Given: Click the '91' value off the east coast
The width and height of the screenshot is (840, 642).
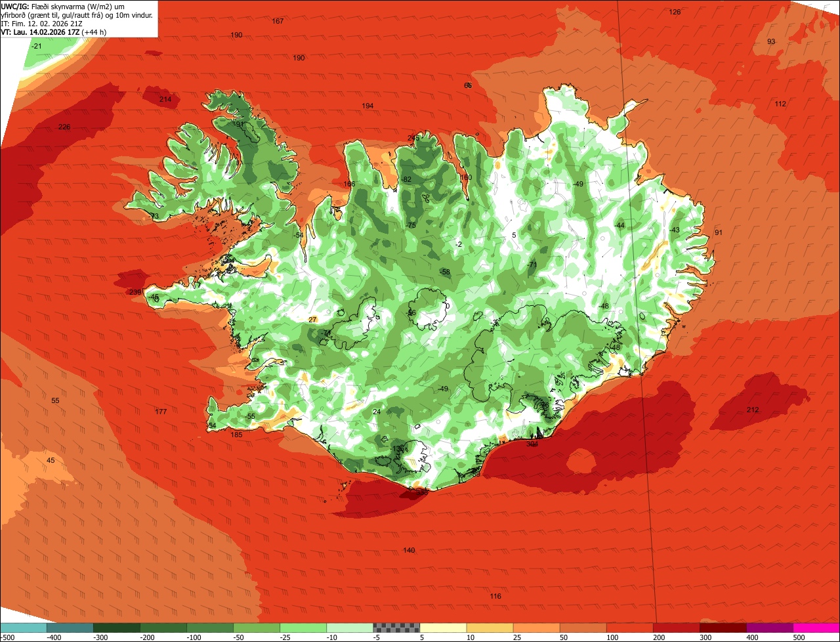Looking at the screenshot, I should (x=718, y=232).
